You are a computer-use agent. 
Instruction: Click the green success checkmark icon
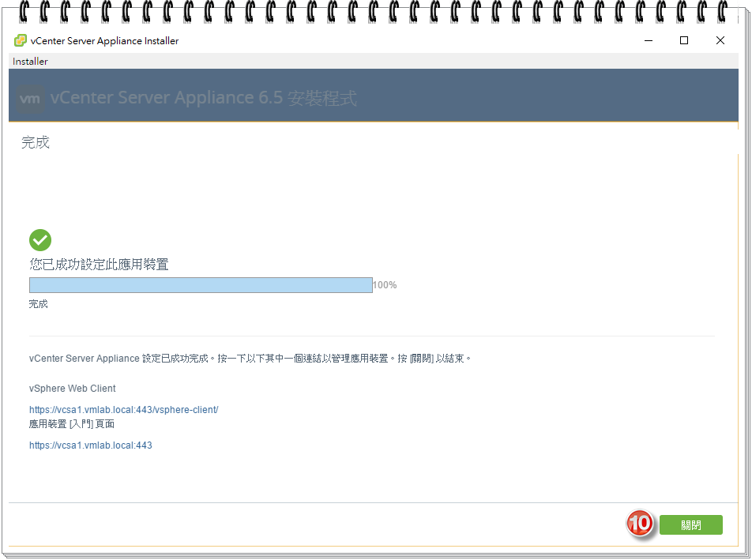click(x=40, y=240)
